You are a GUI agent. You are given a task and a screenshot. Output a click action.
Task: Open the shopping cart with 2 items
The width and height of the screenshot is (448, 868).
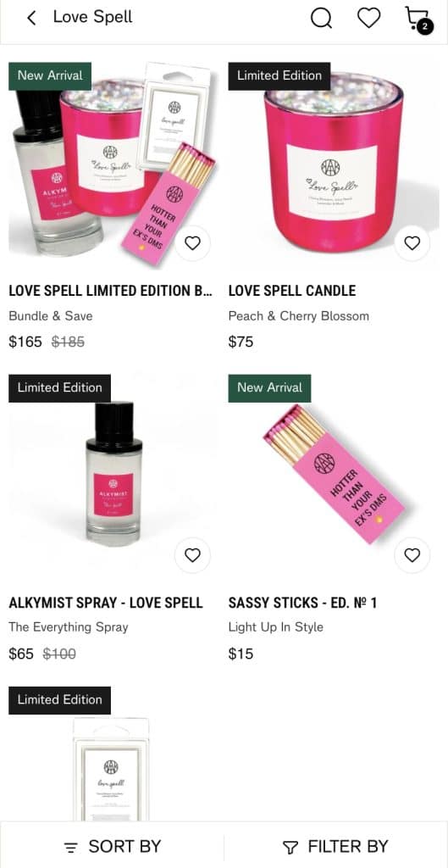418,20
